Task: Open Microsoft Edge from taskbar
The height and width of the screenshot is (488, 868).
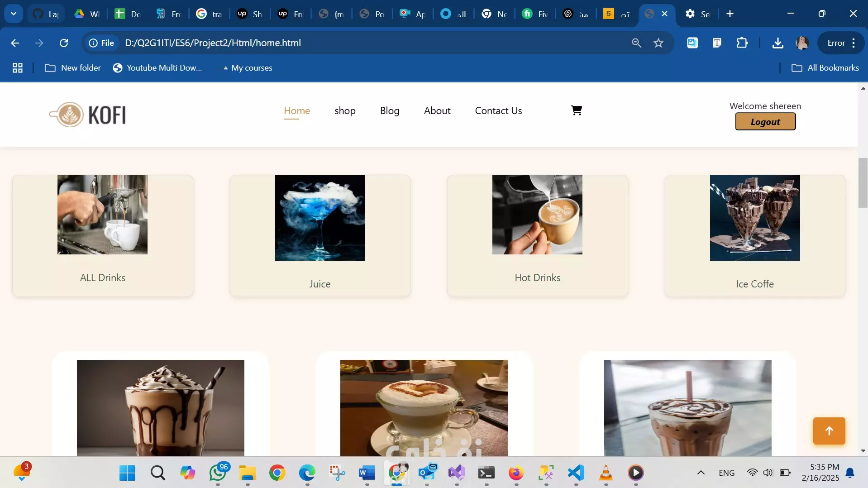Action: [x=307, y=473]
